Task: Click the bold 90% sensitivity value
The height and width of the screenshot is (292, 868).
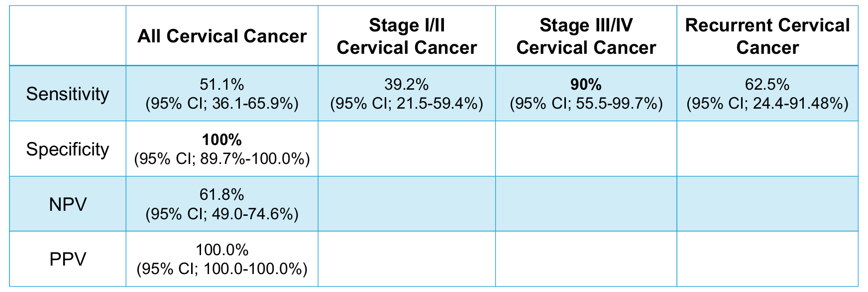Action: [x=586, y=84]
